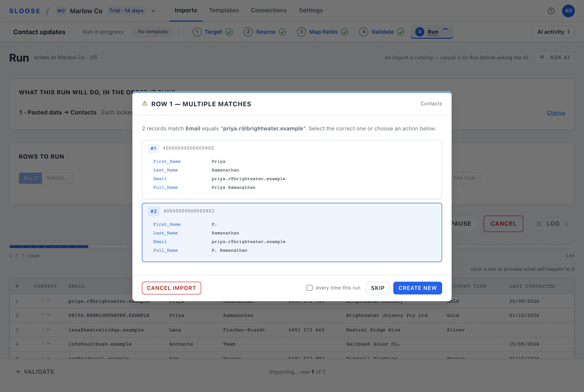Click the SLOOSE logo

(25, 11)
